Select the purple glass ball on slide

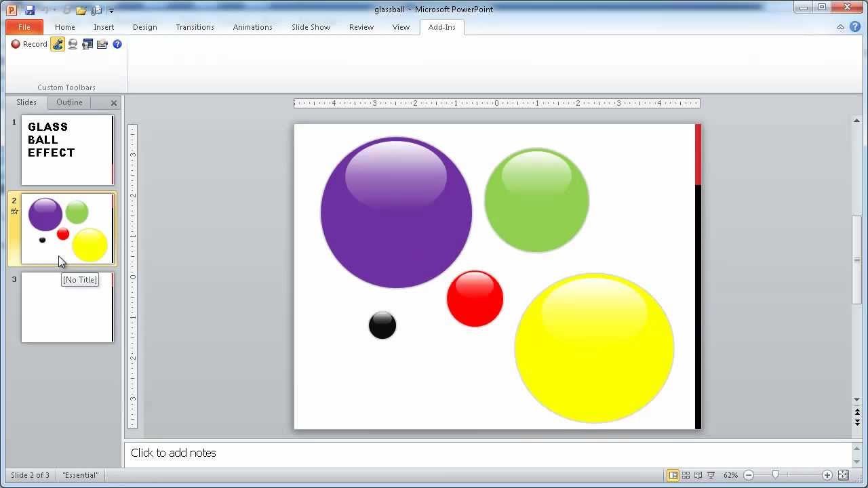click(396, 213)
